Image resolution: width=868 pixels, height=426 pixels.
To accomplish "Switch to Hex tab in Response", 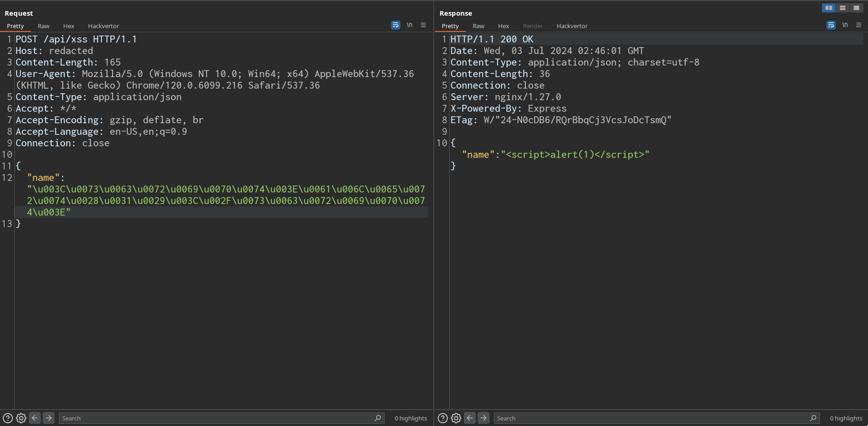I will (503, 26).
